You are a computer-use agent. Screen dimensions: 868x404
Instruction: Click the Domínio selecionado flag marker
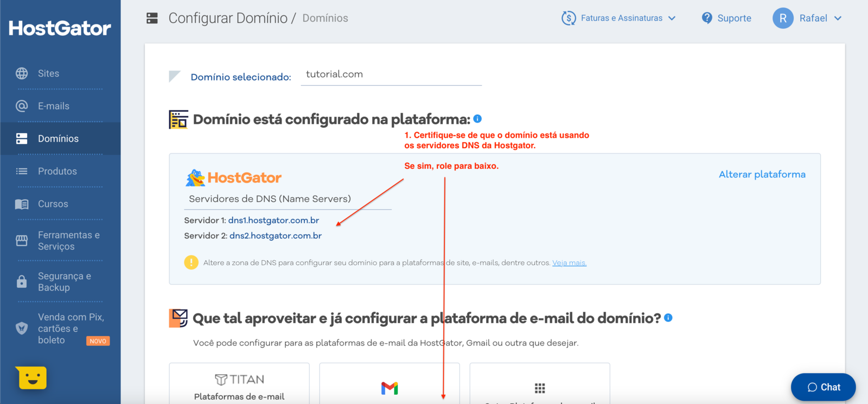tap(174, 76)
